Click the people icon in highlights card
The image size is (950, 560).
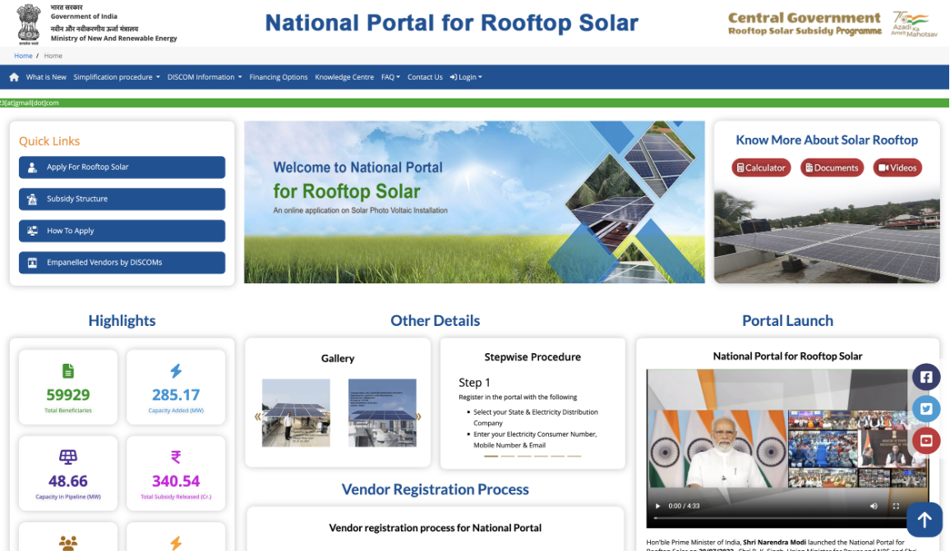point(68,543)
